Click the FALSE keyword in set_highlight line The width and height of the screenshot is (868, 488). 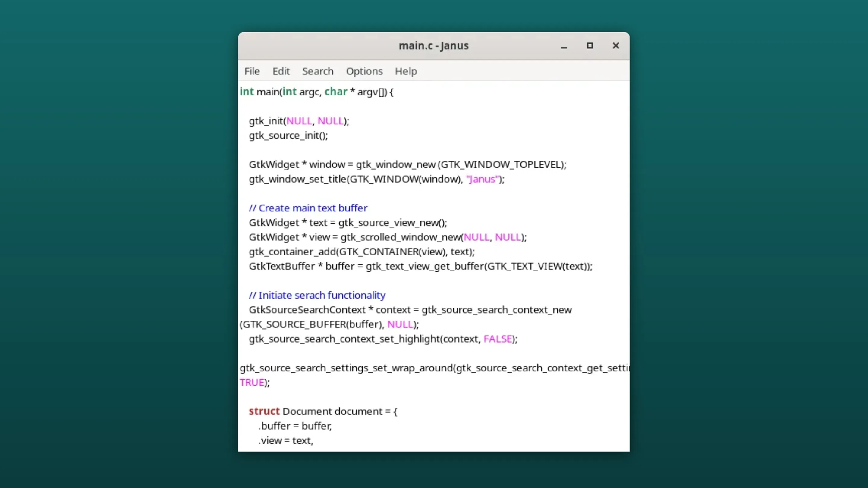(x=497, y=339)
